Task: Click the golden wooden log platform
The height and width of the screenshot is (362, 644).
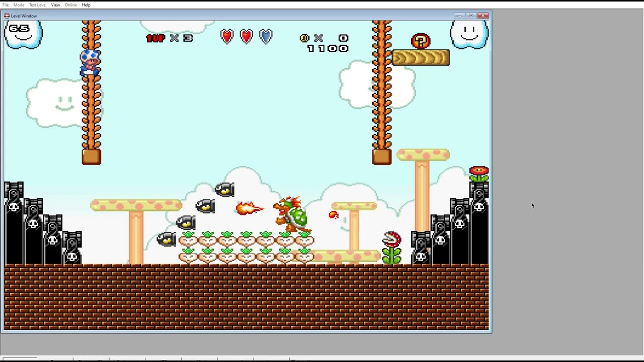Action: [421, 58]
